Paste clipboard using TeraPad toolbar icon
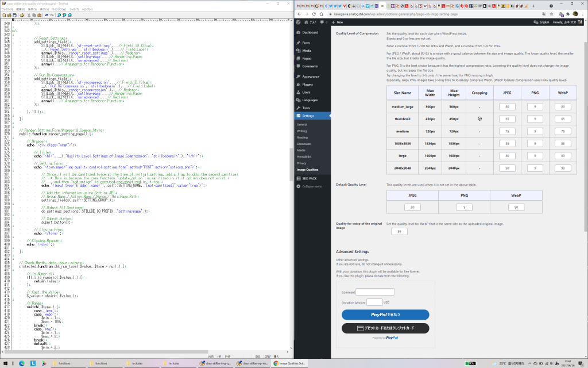588x368 pixels. pos(39,16)
